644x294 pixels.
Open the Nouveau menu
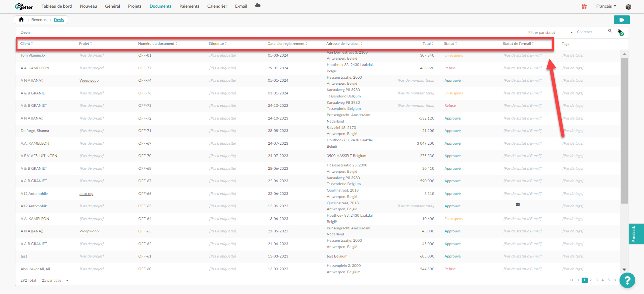(89, 6)
